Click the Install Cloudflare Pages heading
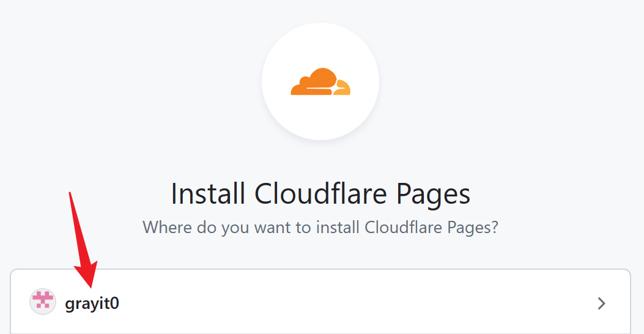Viewport: 644px width, 334px height. (x=320, y=195)
